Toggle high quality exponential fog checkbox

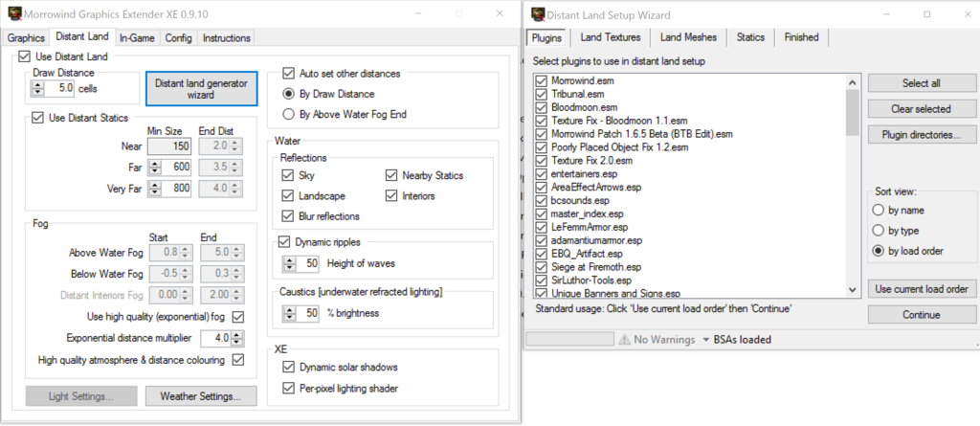(237, 317)
